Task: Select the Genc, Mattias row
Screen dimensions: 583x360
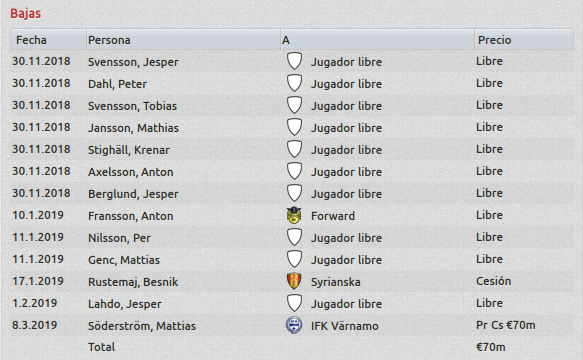Action: click(x=292, y=259)
